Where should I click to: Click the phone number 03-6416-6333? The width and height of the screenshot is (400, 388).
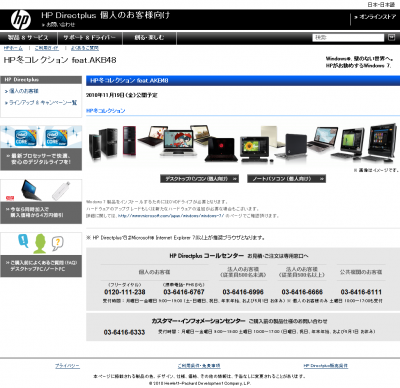[x=124, y=332]
